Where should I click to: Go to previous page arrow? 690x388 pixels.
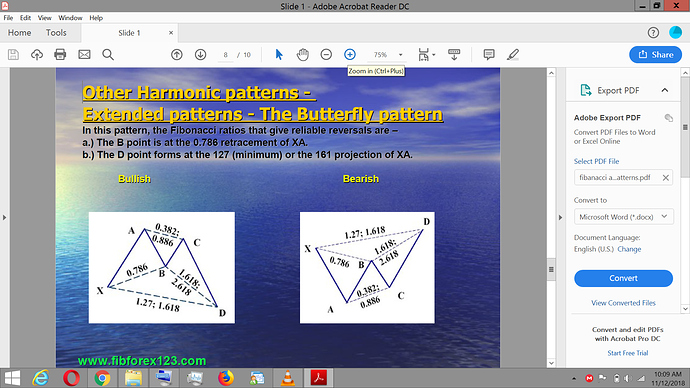[177, 55]
